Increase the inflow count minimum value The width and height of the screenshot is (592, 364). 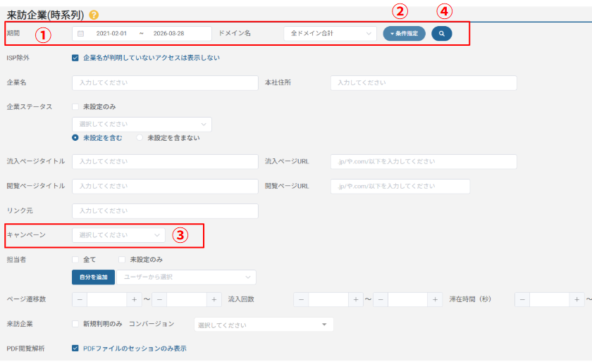pyautogui.click(x=356, y=299)
